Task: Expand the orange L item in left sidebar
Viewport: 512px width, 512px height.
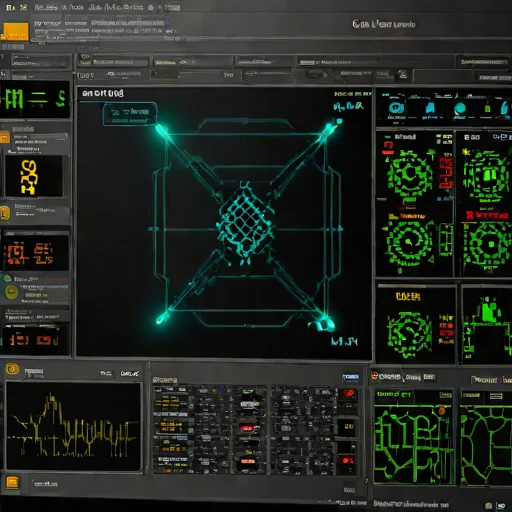Action: click(x=5, y=213)
